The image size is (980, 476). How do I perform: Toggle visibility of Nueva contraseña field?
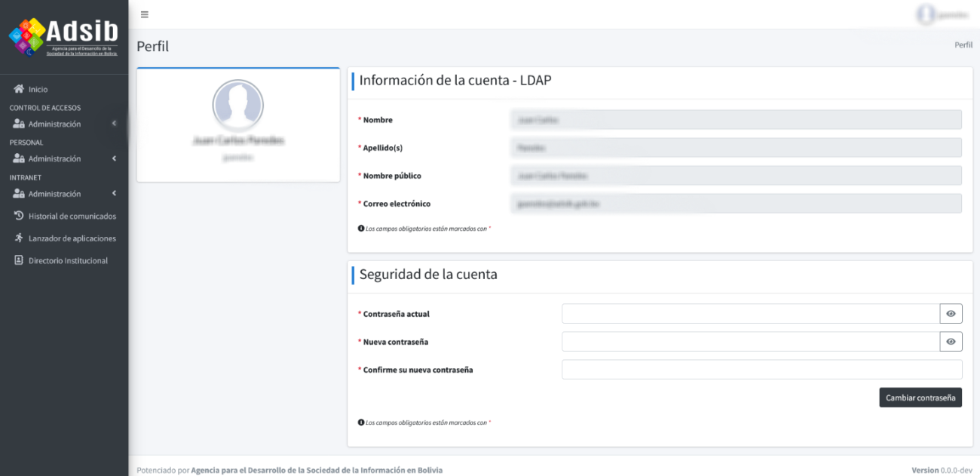pos(951,342)
